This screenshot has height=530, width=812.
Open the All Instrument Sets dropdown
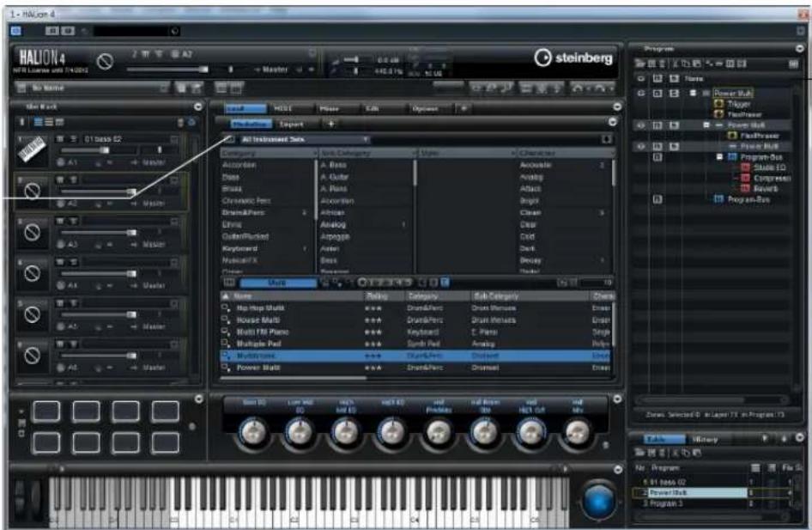(305, 139)
